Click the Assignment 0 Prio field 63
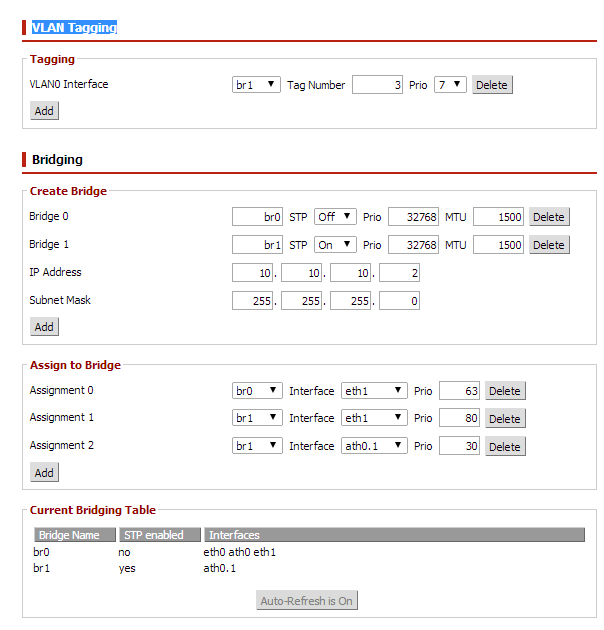 459,391
